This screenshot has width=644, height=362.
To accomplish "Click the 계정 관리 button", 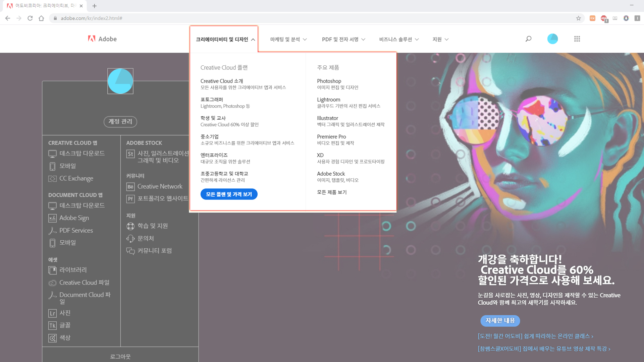I will click(120, 121).
